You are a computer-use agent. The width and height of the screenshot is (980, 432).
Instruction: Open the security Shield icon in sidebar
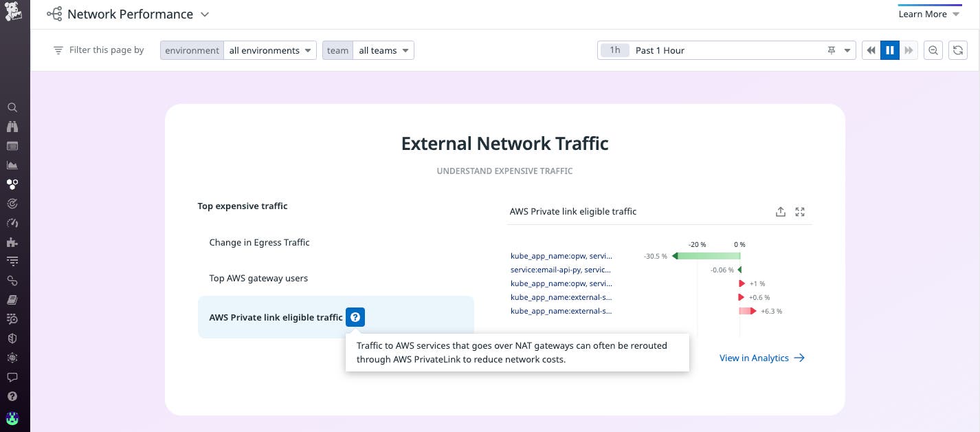(x=12, y=338)
